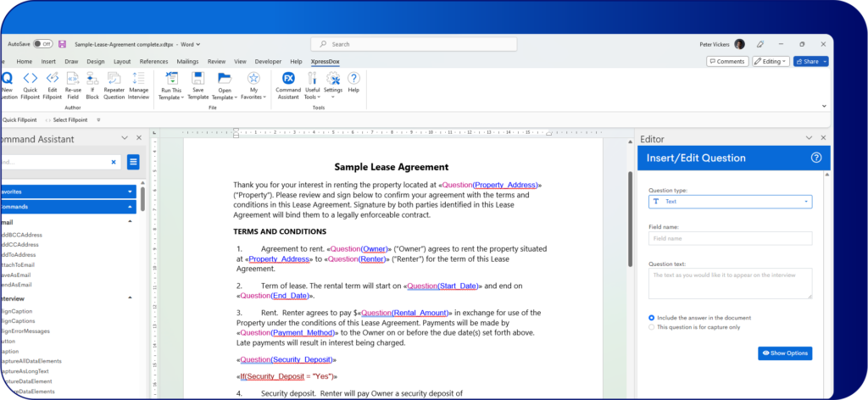Click the pen icon beside user avatar

click(x=760, y=44)
